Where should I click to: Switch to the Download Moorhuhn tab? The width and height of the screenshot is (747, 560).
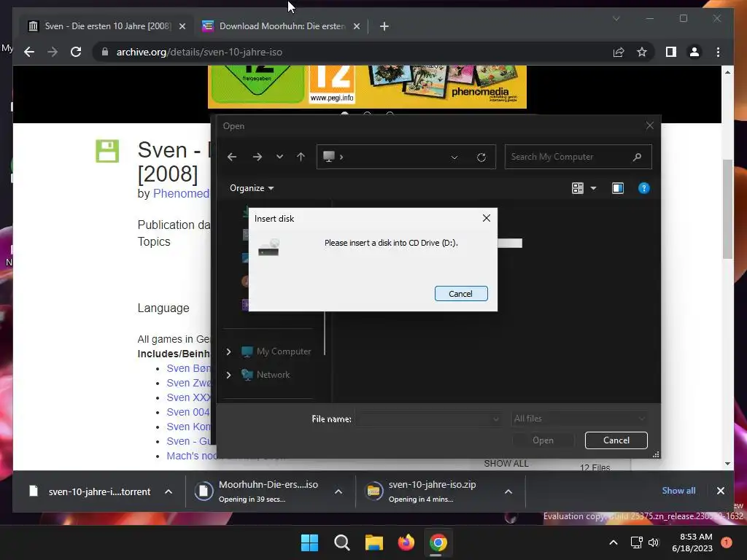pos(282,26)
